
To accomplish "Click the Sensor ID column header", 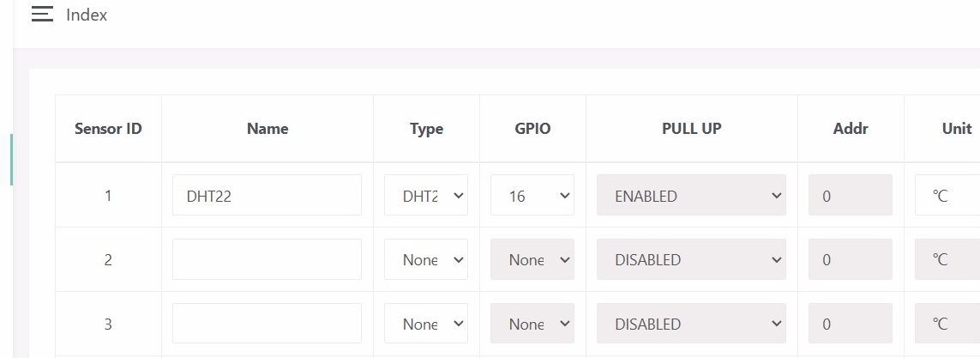I will coord(108,129).
